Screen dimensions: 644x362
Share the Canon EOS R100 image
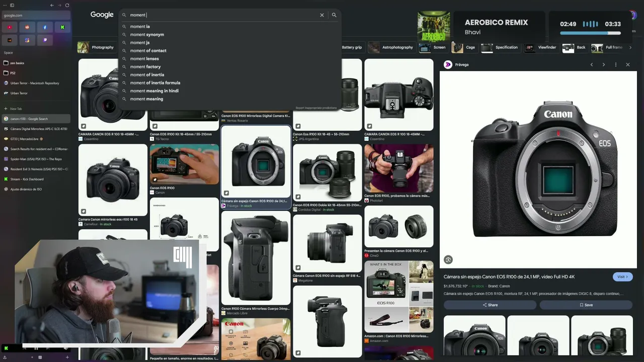[x=490, y=305]
